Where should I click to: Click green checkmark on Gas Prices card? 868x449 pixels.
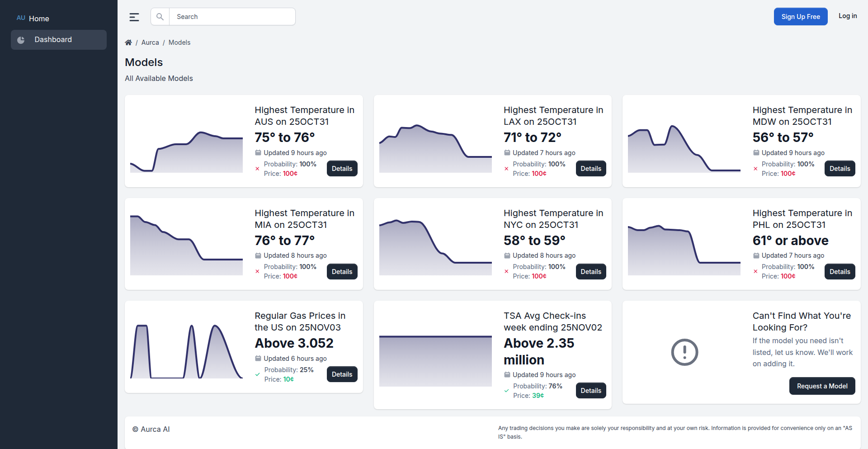point(257,374)
